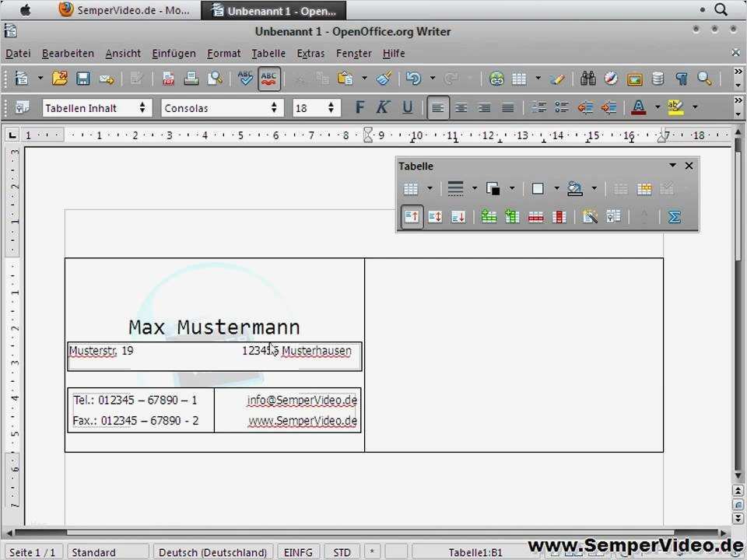
Task: Open the Table icon dropdown arrow in the main toolbar
Action: pos(538,78)
